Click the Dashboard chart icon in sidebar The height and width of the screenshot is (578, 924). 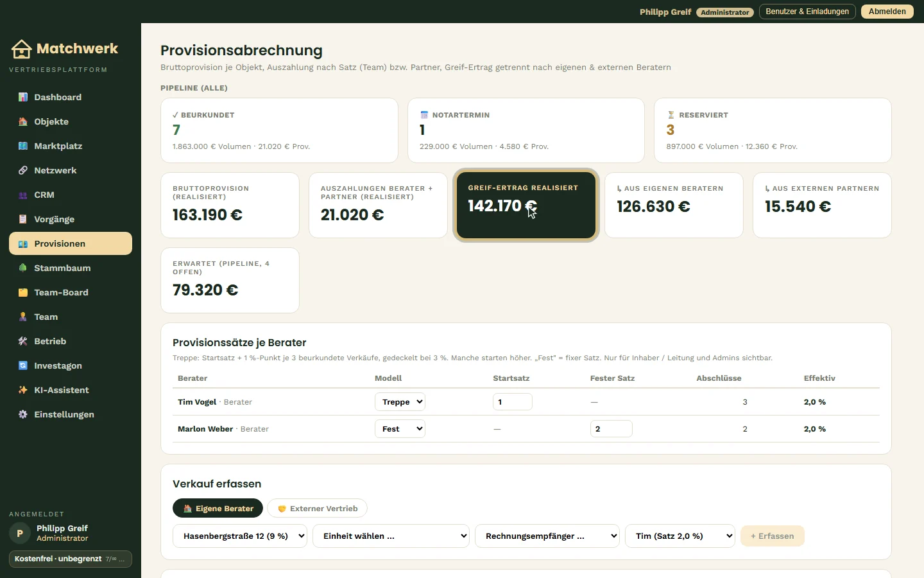(23, 97)
